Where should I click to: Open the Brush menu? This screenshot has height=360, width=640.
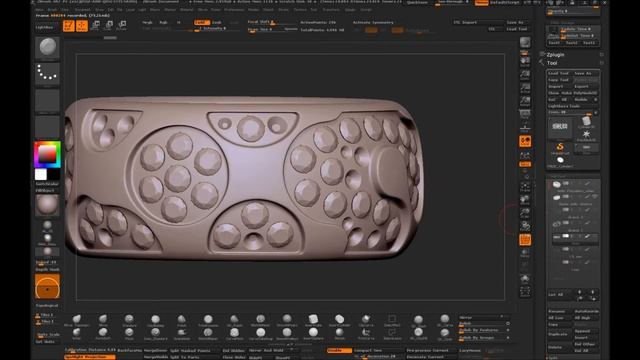click(52, 9)
